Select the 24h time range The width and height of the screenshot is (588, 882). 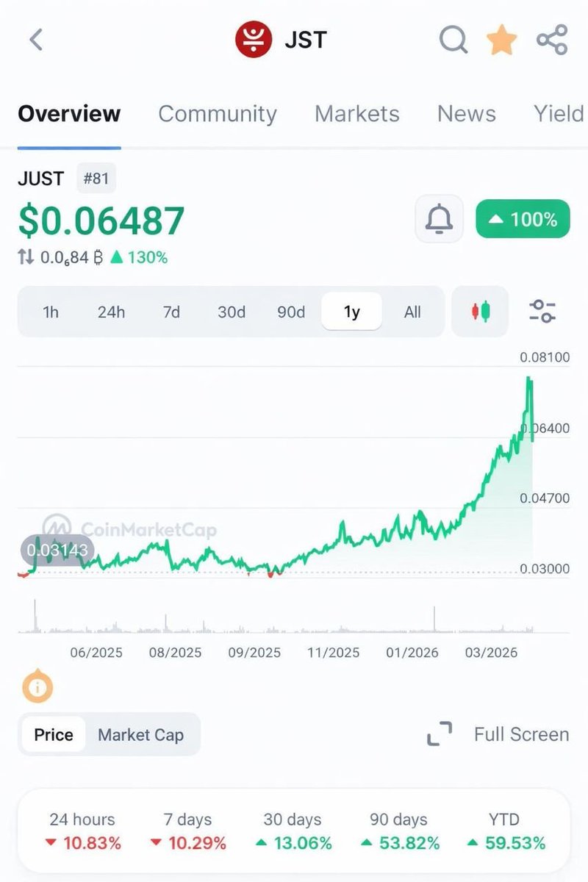click(111, 312)
